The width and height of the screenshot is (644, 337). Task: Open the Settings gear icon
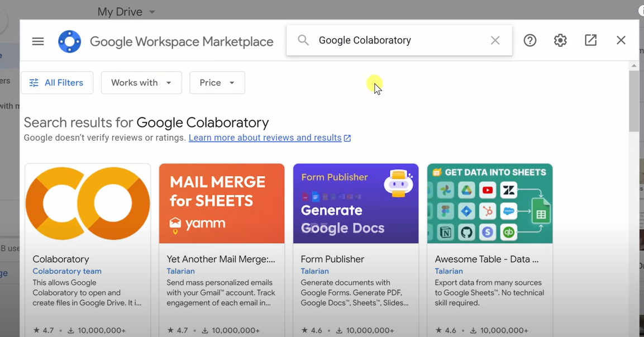click(x=560, y=40)
